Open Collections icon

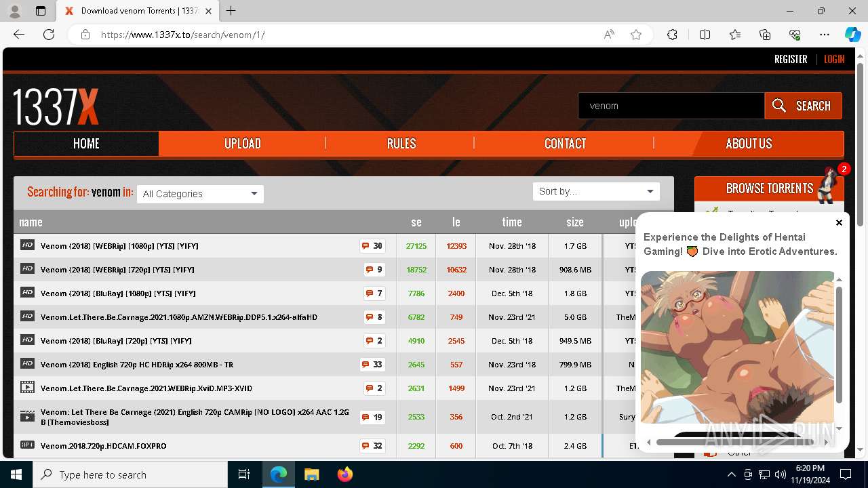pos(765,35)
